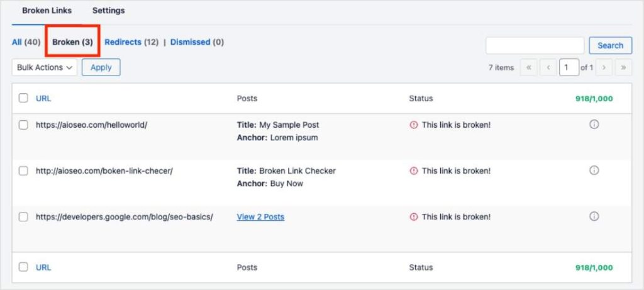Go to the first page arrow
Screen dimensions: 644x290
529,67
